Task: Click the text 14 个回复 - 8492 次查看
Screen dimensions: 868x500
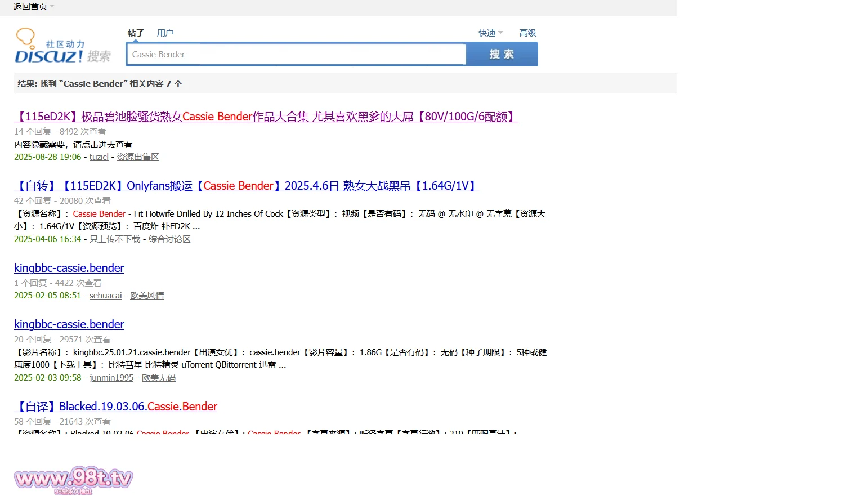Action: point(60,132)
